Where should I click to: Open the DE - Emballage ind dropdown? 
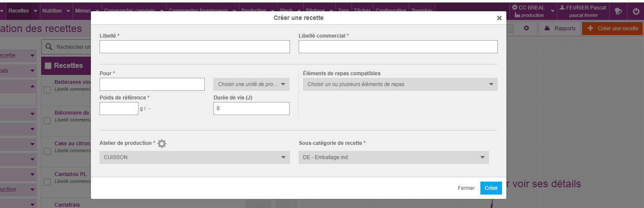(393, 157)
